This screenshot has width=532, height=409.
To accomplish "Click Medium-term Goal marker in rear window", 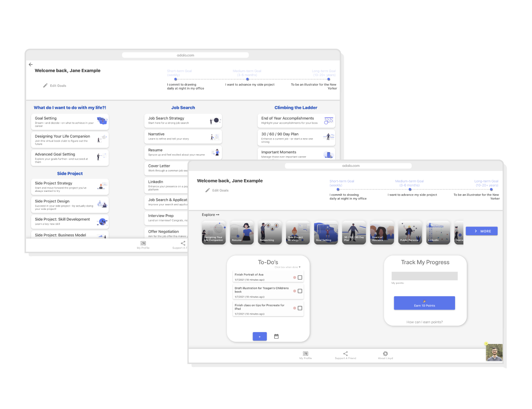I will [248, 79].
